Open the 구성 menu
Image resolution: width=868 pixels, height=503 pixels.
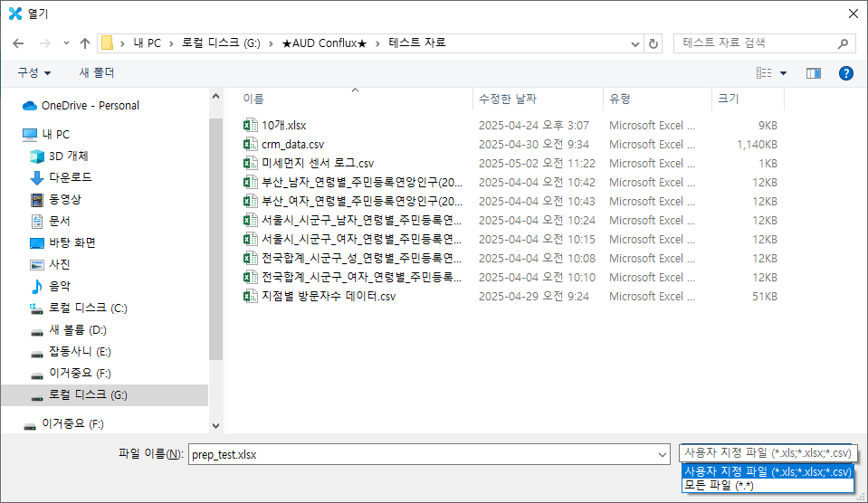coord(33,72)
